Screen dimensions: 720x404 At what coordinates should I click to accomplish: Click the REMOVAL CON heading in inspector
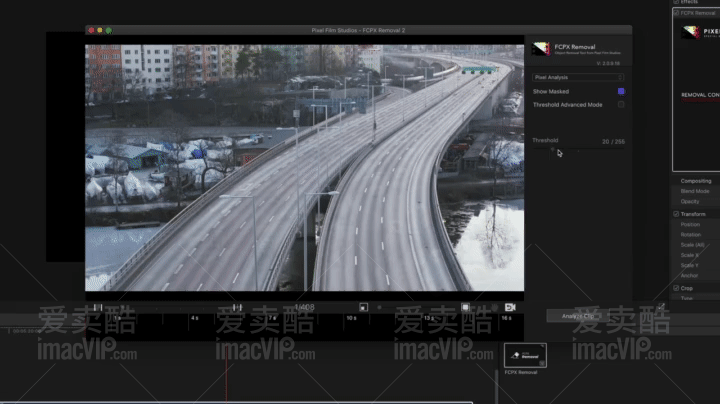point(700,95)
